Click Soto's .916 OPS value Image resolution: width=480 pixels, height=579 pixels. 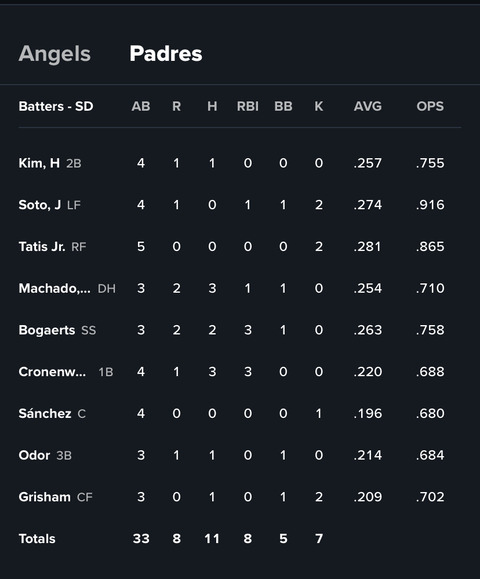pos(430,205)
